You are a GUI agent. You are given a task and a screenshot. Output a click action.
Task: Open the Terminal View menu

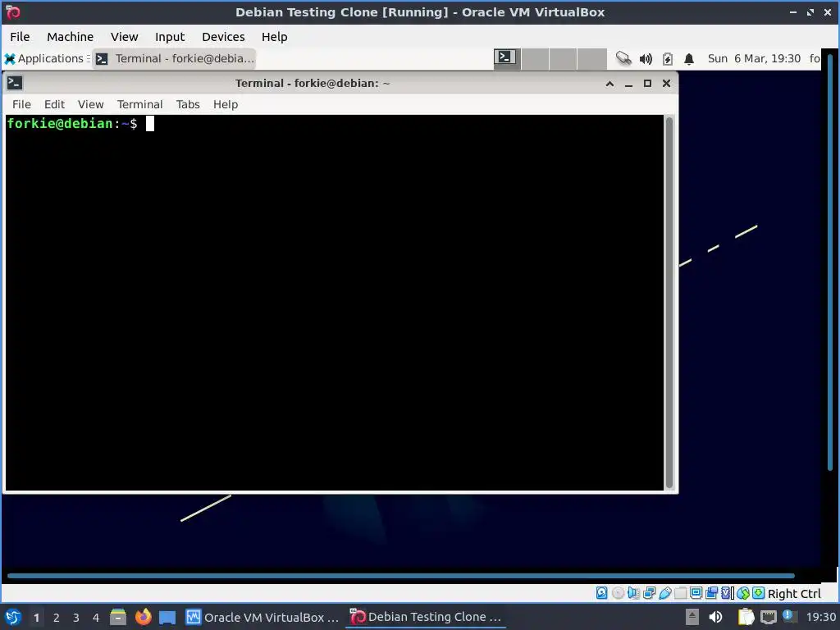[90, 104]
